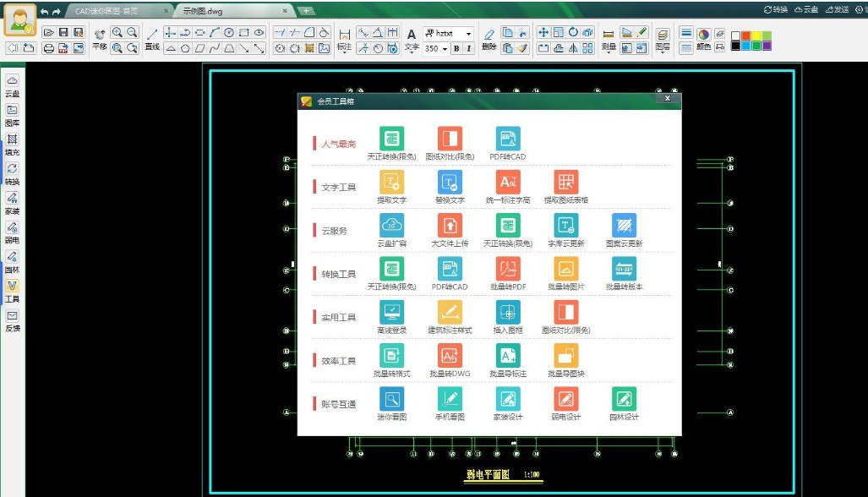Click the print toolbar icon
This screenshot has width=868, height=497.
point(48,48)
